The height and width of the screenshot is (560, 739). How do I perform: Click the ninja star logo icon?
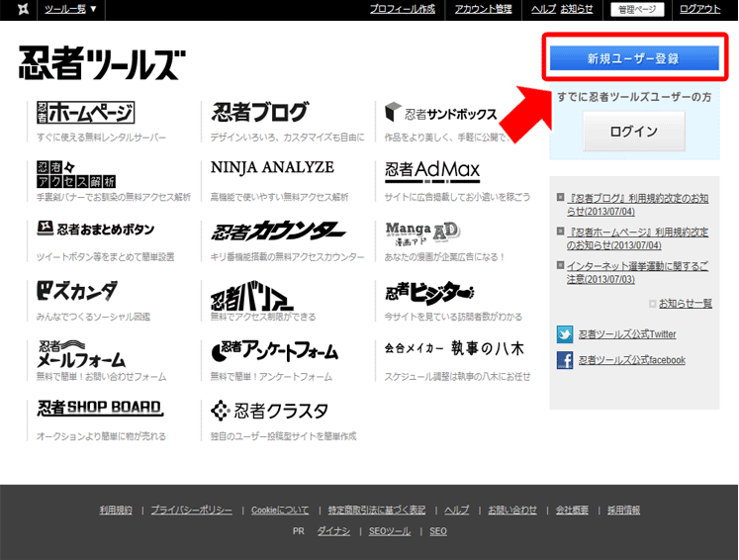tap(23, 9)
